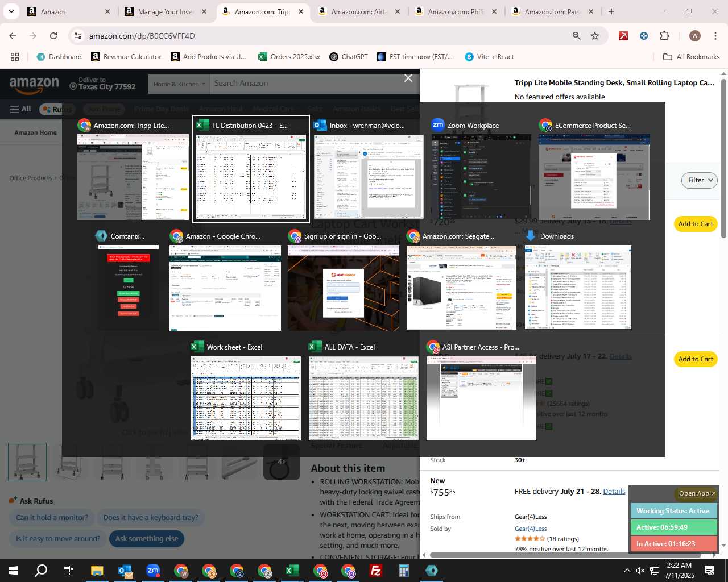Click the Amazon logo

click(34, 85)
